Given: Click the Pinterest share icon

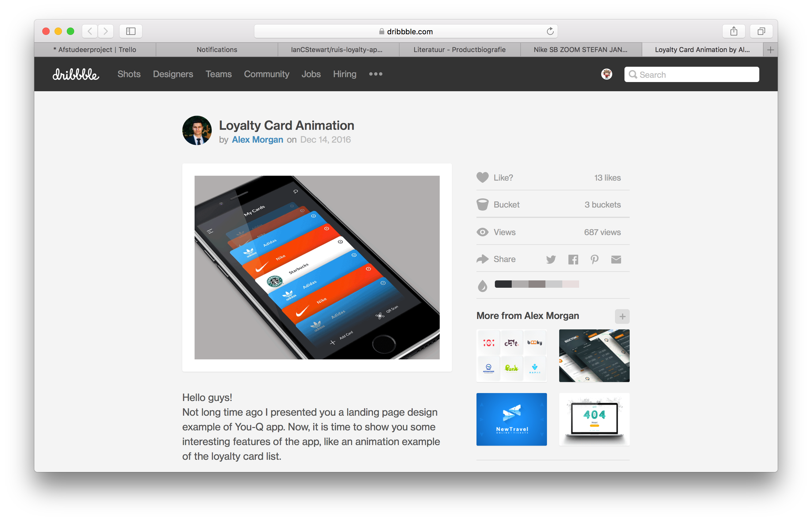Looking at the screenshot, I should 593,259.
